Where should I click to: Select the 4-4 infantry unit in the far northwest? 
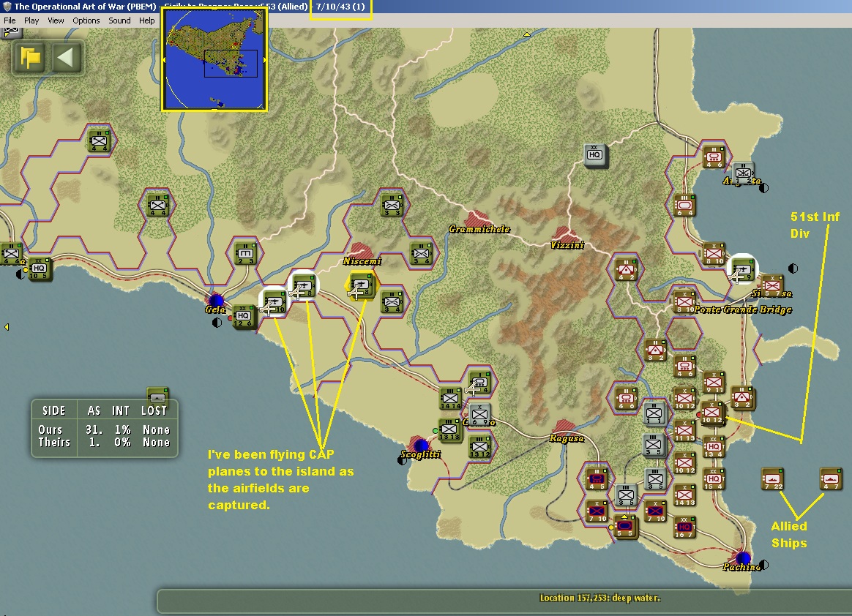pyautogui.click(x=100, y=141)
